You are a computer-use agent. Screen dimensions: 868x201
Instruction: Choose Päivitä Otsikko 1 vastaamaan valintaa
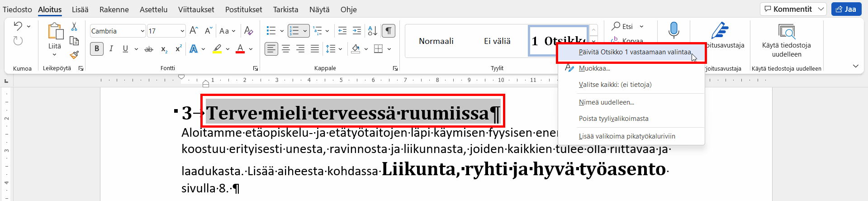pyautogui.click(x=631, y=52)
